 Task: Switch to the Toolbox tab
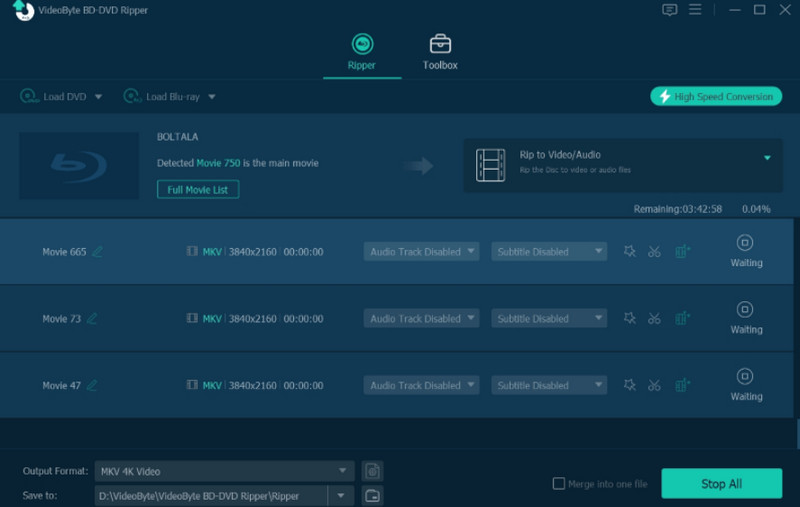tap(440, 53)
